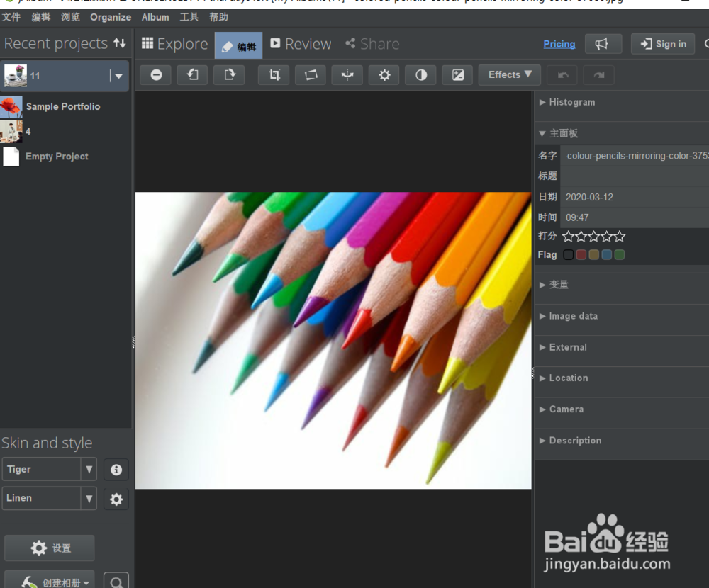Open the contrast half-circle tool
Screen dimensions: 709x588
pos(421,75)
